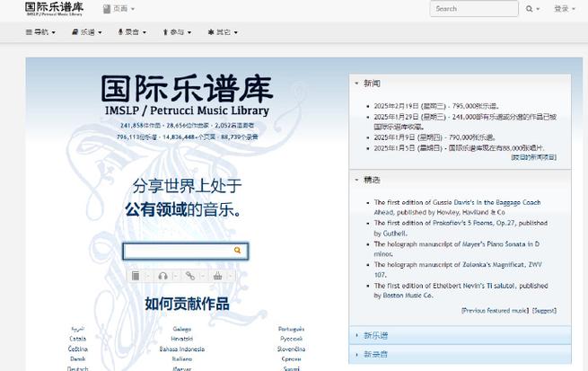Click the chain link icon button
Image resolution: width=588 pixels, height=371 pixels.
click(x=189, y=276)
